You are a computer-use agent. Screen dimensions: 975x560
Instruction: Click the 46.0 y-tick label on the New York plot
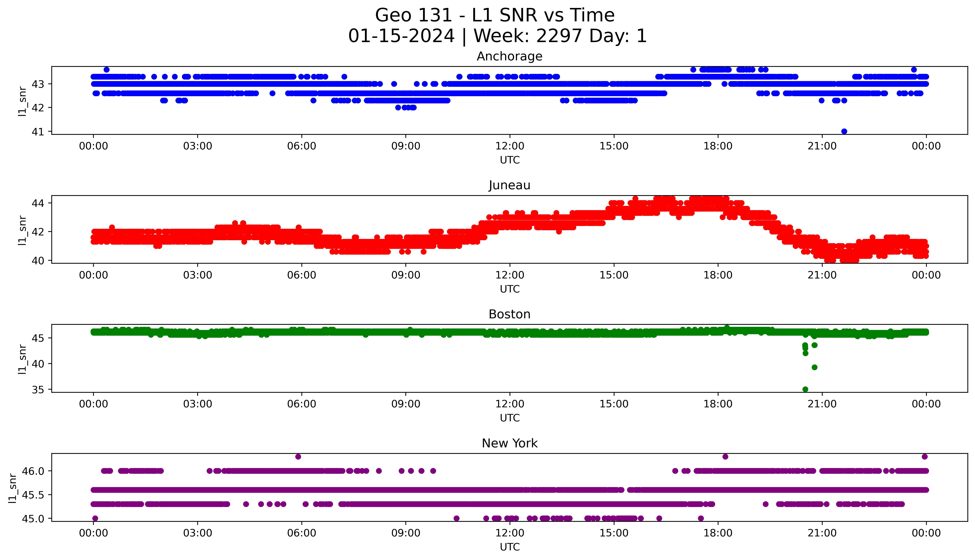pos(33,471)
